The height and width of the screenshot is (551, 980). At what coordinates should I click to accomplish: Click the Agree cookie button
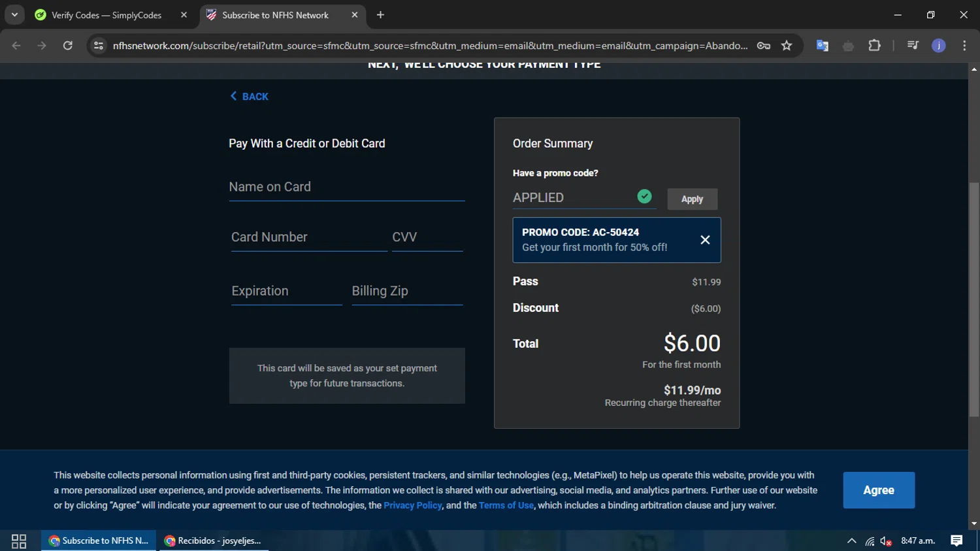click(879, 490)
